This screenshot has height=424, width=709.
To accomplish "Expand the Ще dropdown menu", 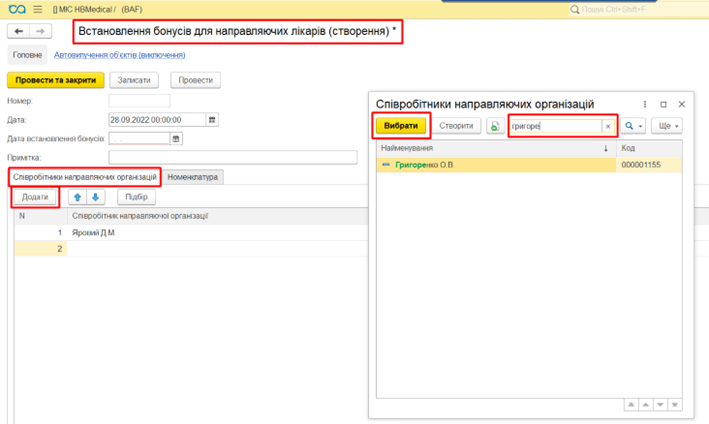I will click(x=668, y=126).
